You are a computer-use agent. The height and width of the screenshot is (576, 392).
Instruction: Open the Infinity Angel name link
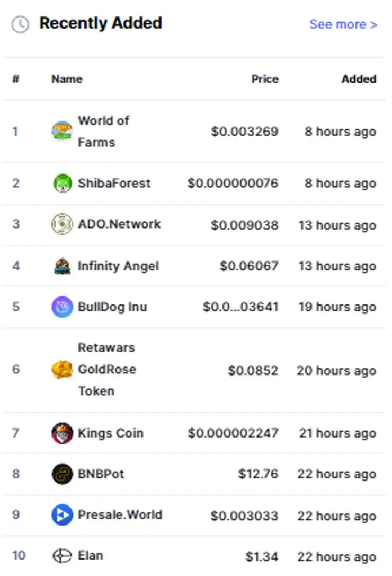[118, 266]
